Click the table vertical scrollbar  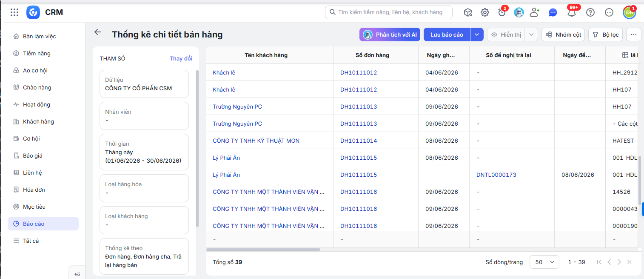(640, 180)
